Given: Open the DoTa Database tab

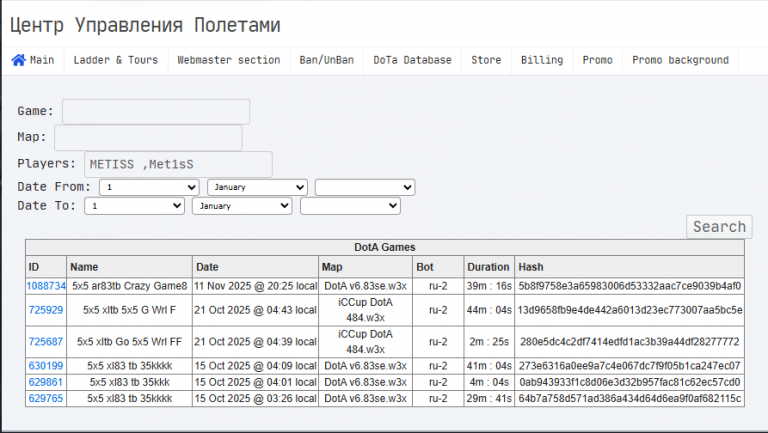Looking at the screenshot, I should [412, 60].
